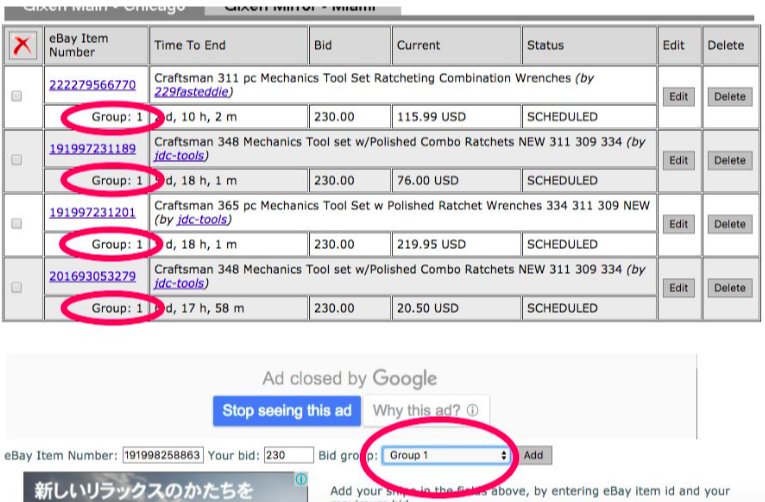Check the row for item 201693053279

16,287
